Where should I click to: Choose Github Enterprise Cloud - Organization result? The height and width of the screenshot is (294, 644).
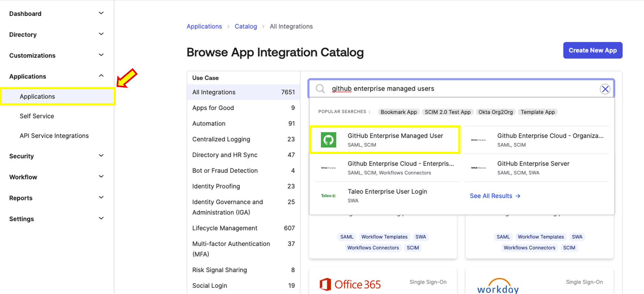[537, 140]
